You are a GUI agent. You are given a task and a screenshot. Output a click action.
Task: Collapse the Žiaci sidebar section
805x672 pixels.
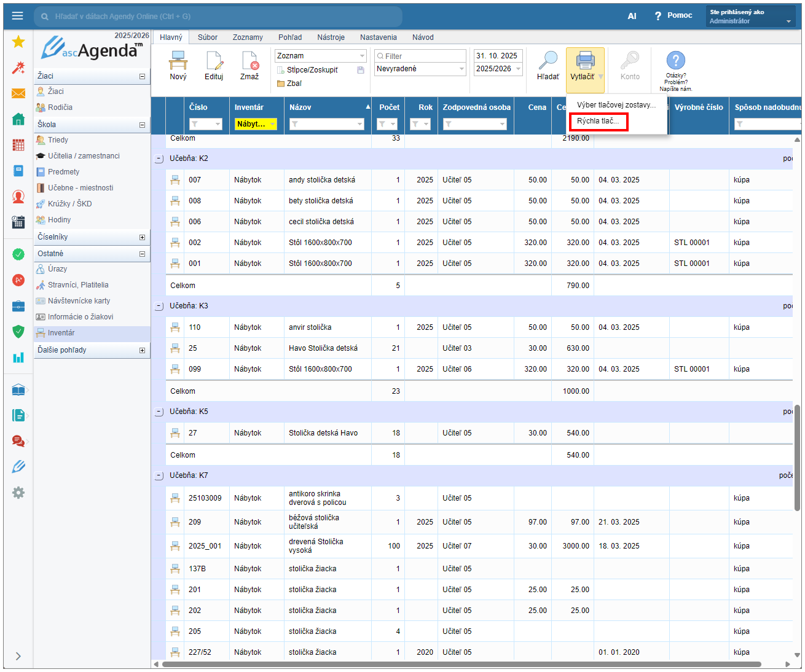tap(142, 76)
